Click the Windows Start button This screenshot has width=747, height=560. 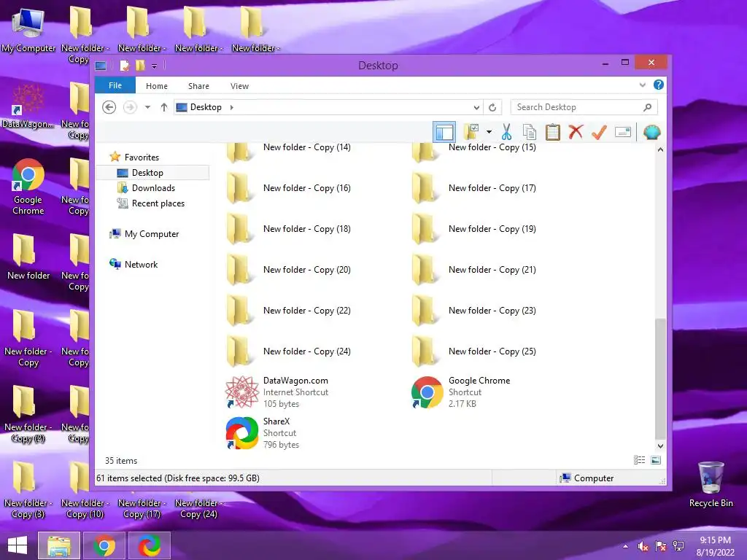coord(18,545)
